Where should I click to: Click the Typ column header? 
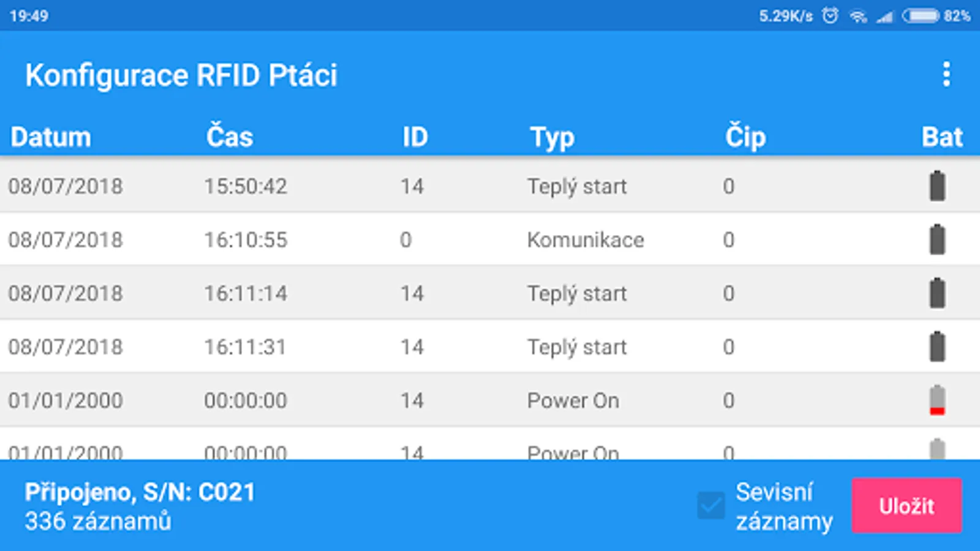(x=552, y=137)
